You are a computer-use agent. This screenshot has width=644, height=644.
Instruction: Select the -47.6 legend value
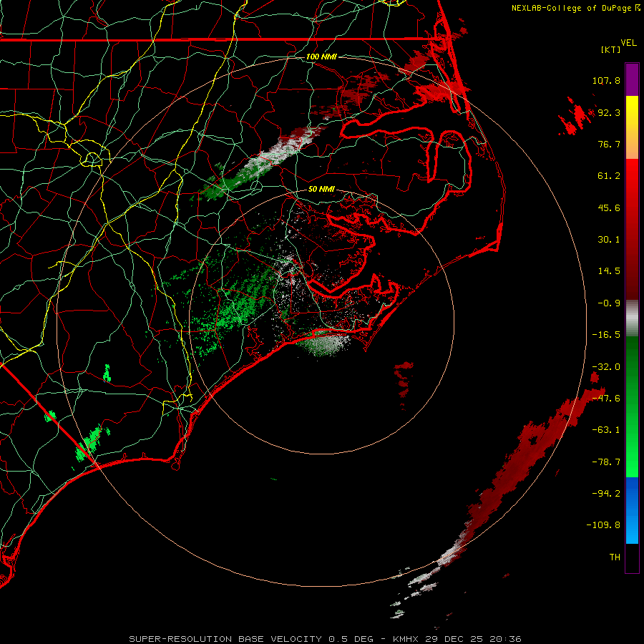pyautogui.click(x=606, y=399)
